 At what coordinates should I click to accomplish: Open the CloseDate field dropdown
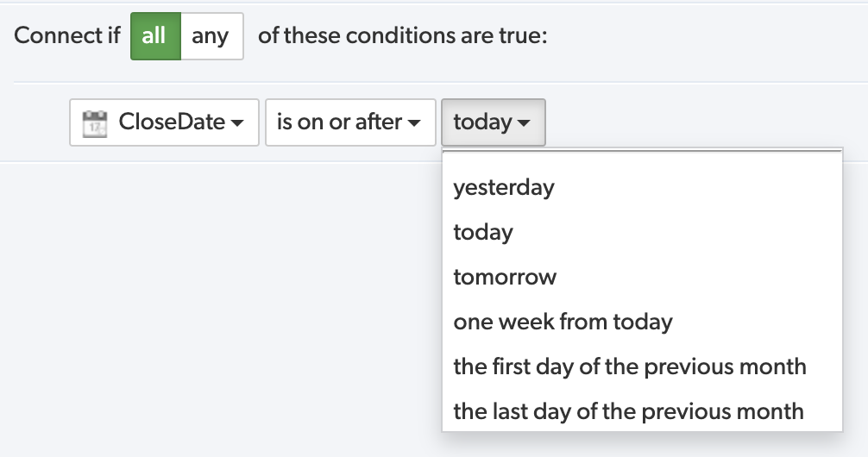pos(164,122)
